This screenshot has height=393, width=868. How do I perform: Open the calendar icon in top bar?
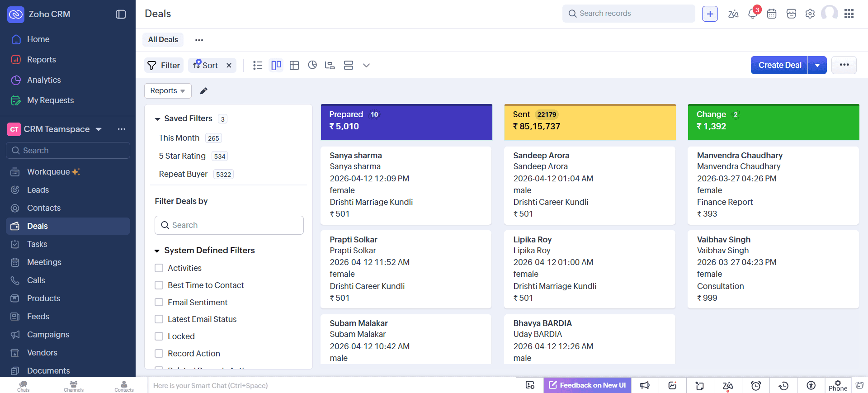click(772, 14)
